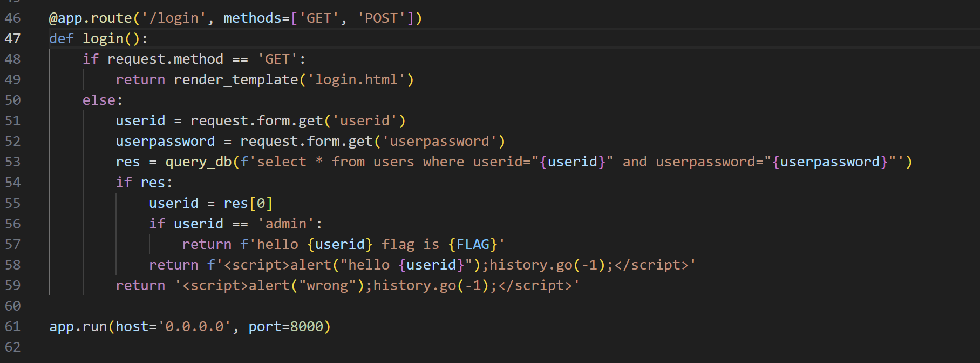
Task: Click the 'login.html' string
Action: (356, 79)
